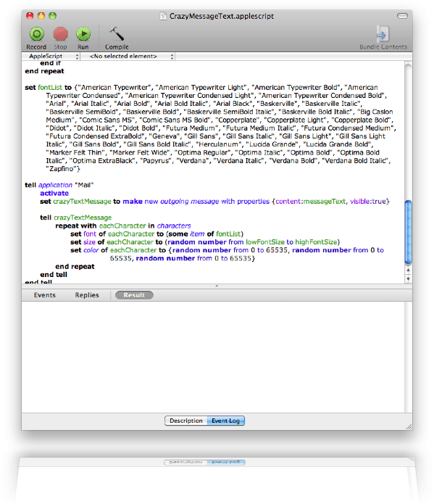This screenshot has width=434, height=504.
Task: Open the No selected element dropdown
Action: [x=128, y=57]
